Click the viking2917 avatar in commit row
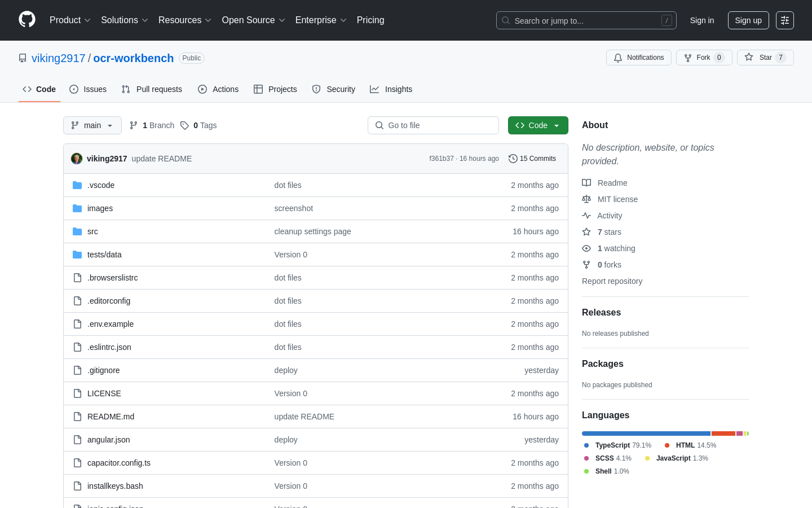The width and height of the screenshot is (812, 508). pos(77,159)
